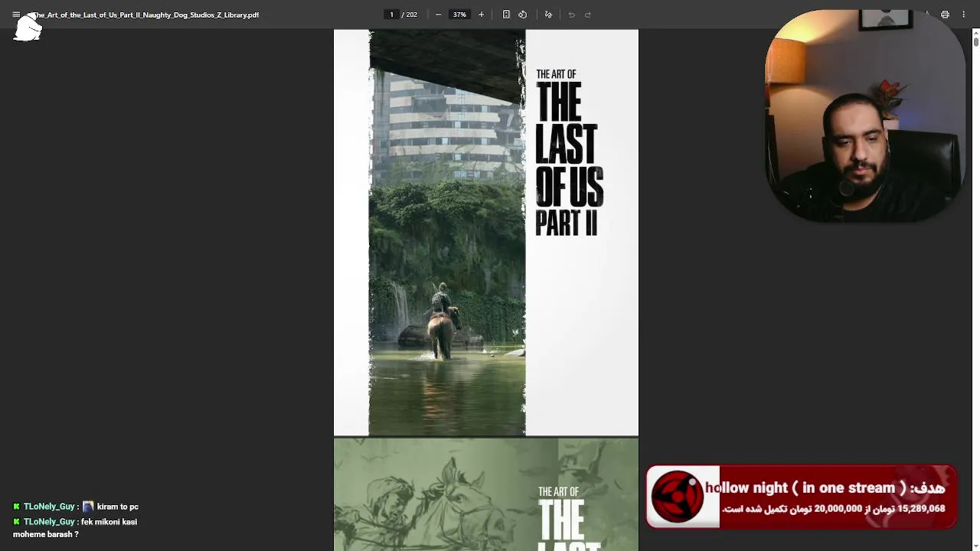Viewport: 980px width, 551px height.
Task: Select the draw annotation tool
Action: coord(548,15)
